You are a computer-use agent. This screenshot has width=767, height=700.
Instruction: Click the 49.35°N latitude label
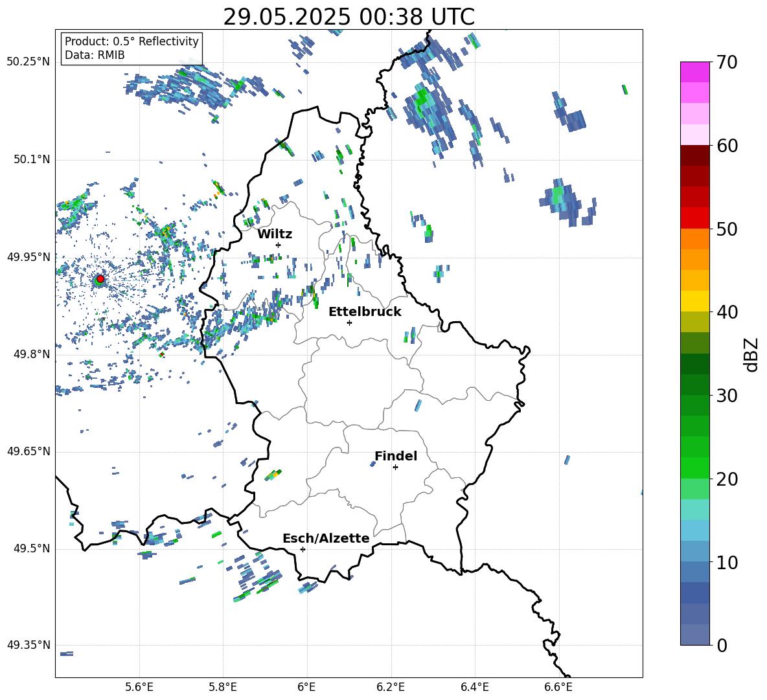[x=29, y=645]
